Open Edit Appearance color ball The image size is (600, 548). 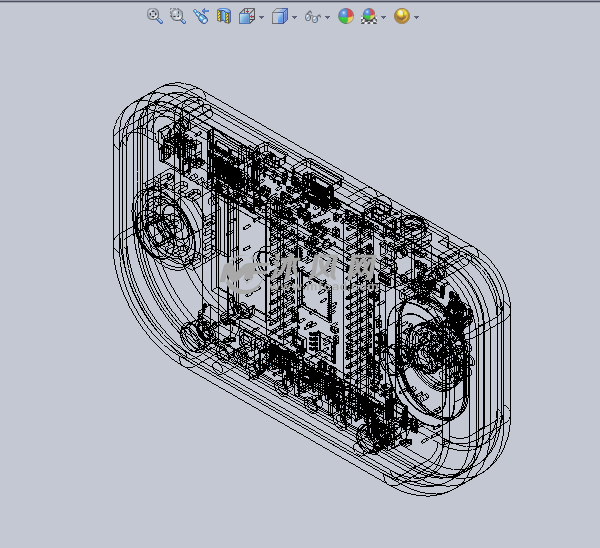(346, 16)
